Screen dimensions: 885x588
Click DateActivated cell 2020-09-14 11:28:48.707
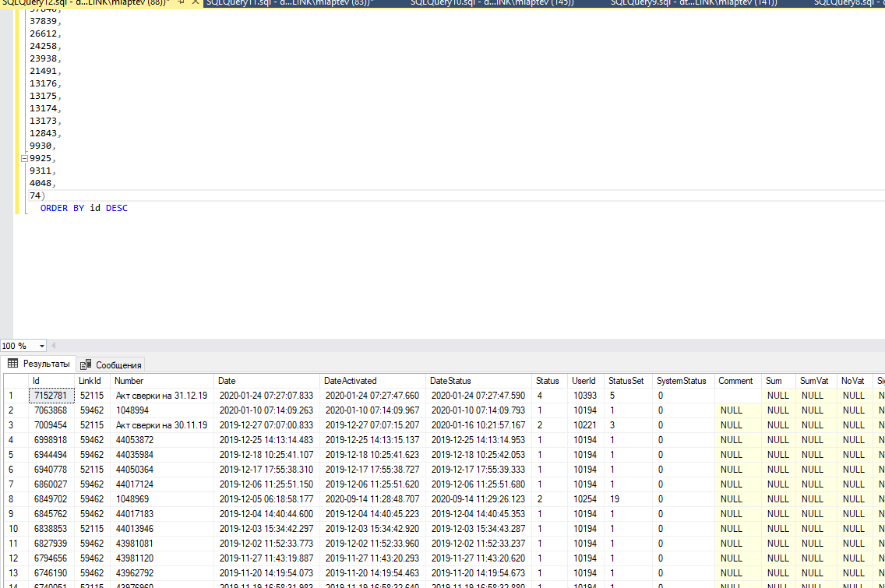point(372,499)
